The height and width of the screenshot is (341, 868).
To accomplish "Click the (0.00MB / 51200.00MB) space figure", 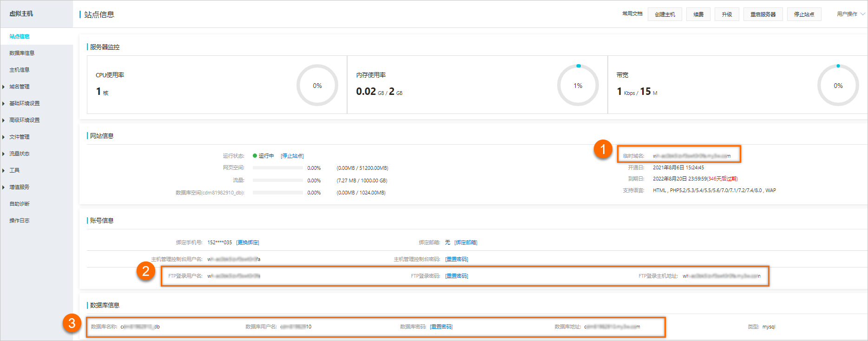I will [362, 168].
